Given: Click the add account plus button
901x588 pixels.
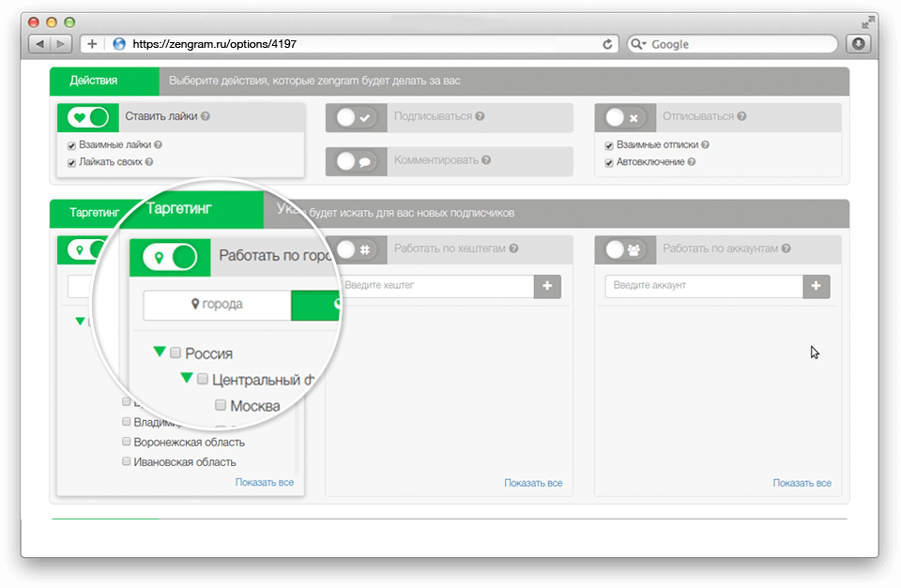Looking at the screenshot, I should [x=817, y=286].
